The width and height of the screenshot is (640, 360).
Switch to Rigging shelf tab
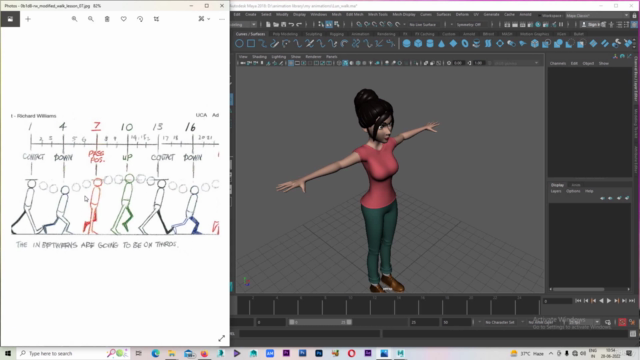(337, 34)
